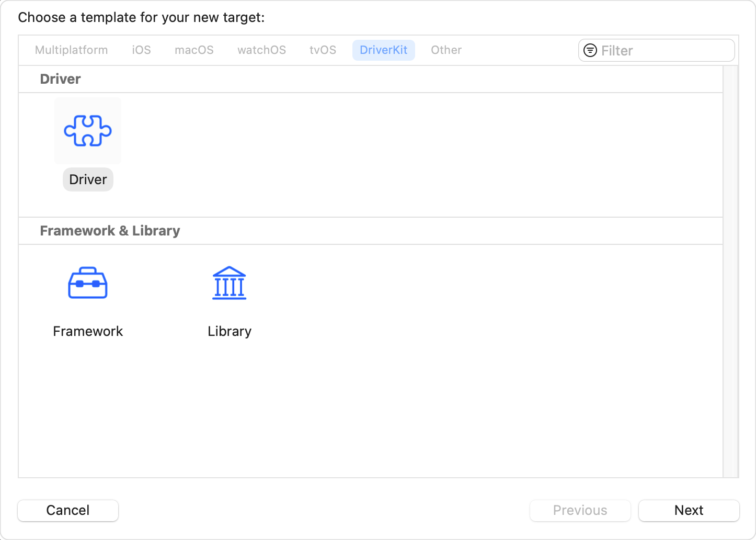Image resolution: width=756 pixels, height=540 pixels.
Task: Click the filter icon in the search field
Action: [x=590, y=50]
